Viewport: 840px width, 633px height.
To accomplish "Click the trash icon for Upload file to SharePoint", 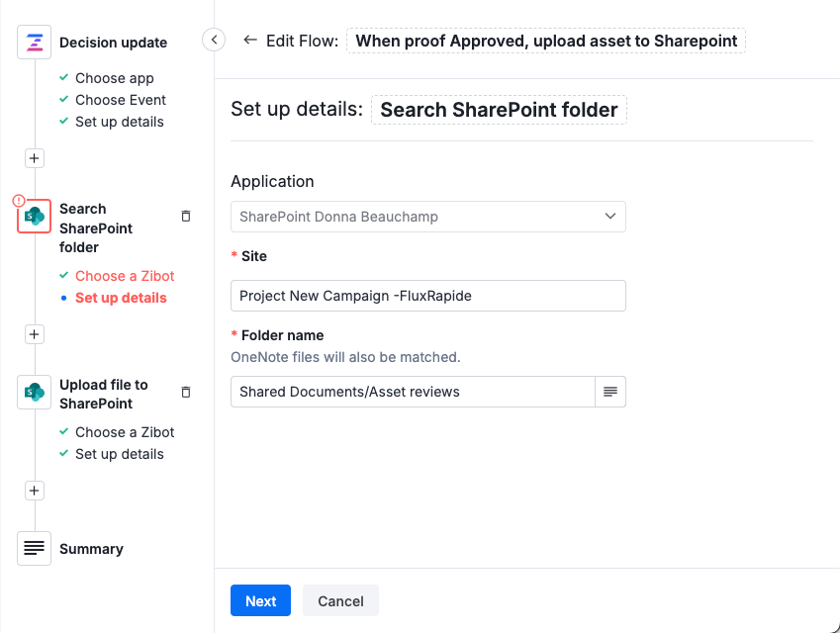I will click(x=185, y=392).
